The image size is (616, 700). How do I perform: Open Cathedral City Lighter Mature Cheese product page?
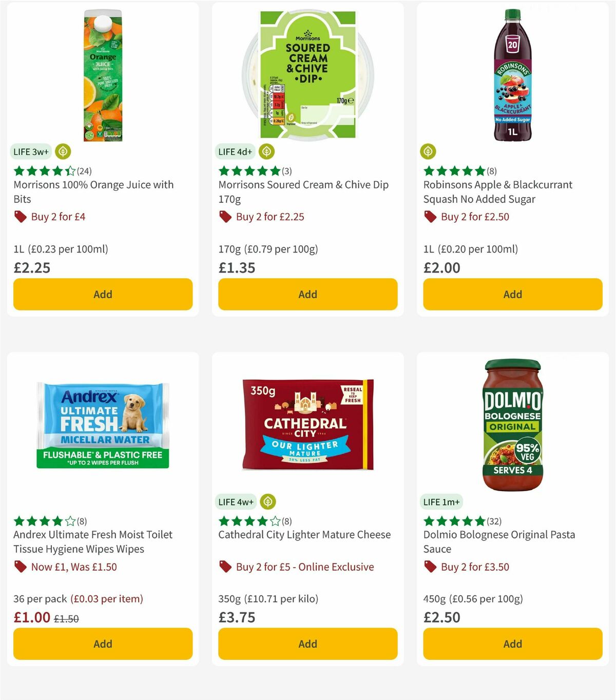click(304, 534)
